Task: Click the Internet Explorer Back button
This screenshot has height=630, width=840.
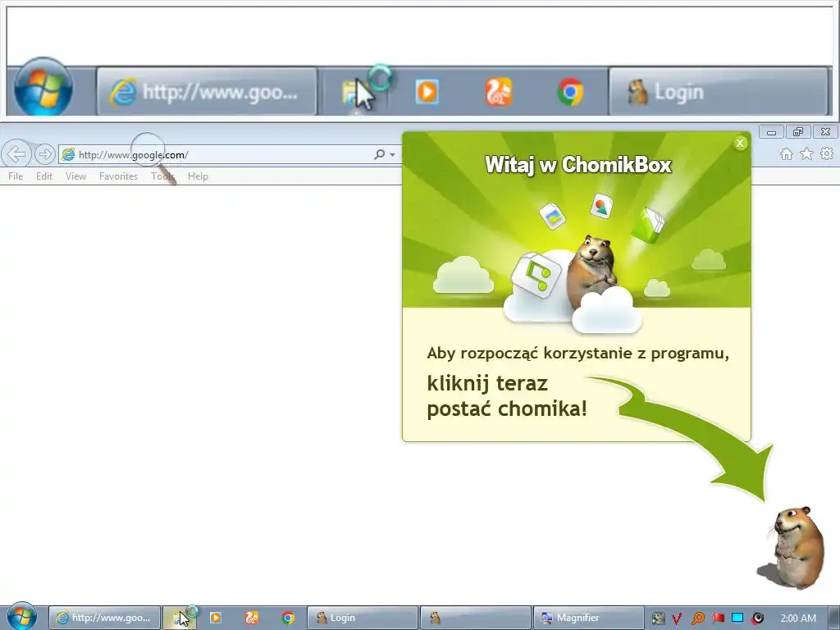Action: [x=16, y=154]
